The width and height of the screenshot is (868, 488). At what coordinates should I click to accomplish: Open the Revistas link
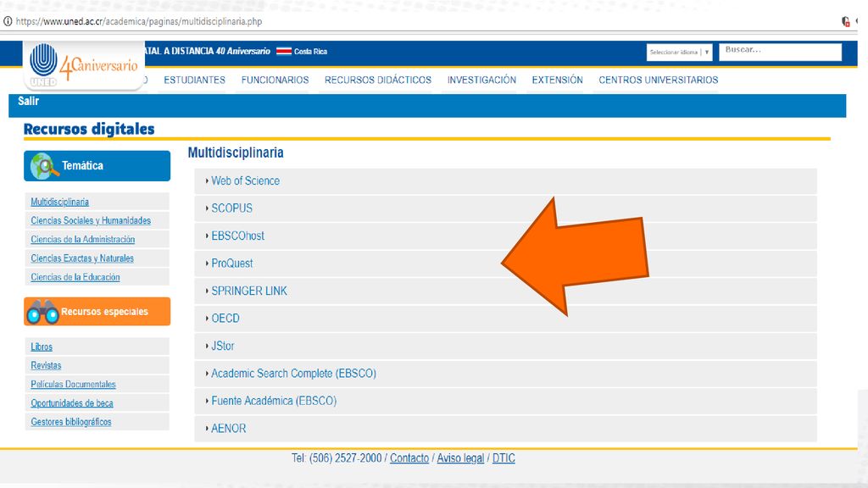coord(46,366)
